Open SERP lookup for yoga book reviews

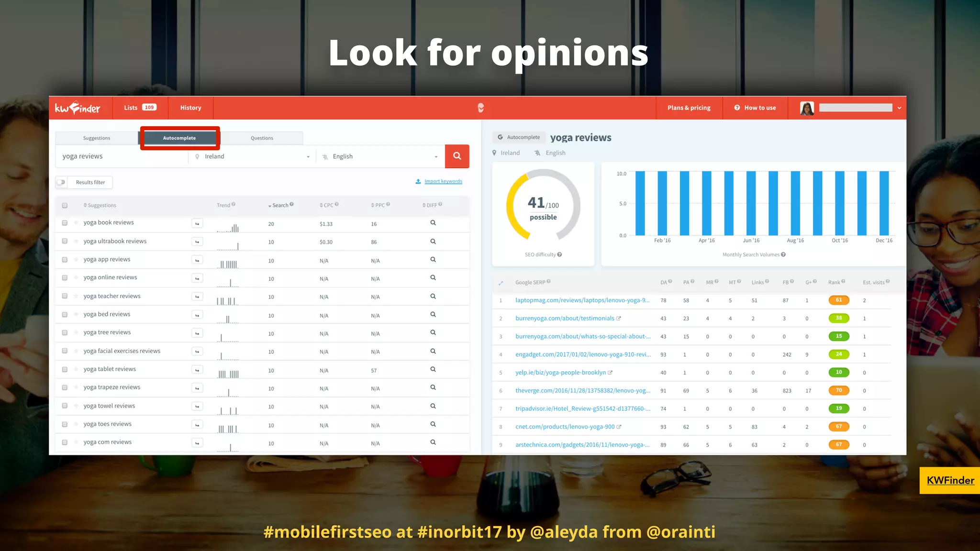point(433,223)
